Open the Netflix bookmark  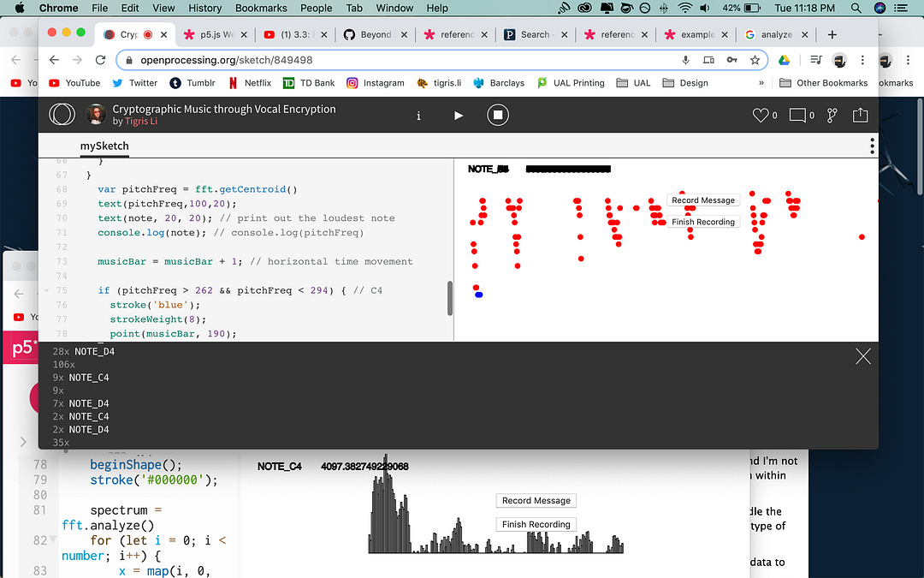coord(249,83)
